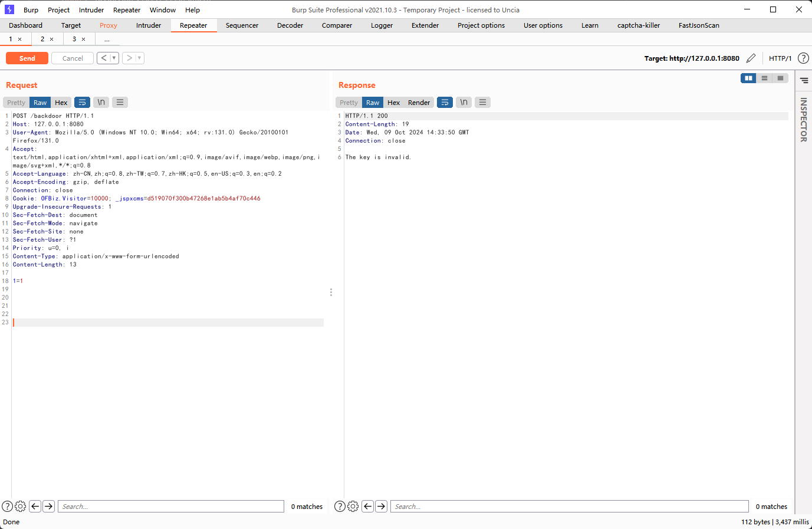This screenshot has width=812, height=529.
Task: Open response search help icon
Action: coord(340,506)
